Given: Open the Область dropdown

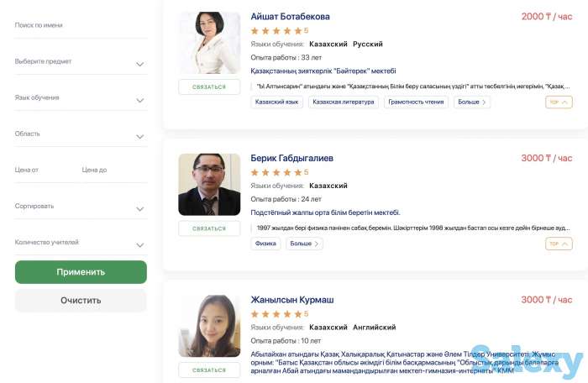Looking at the screenshot, I should click(80, 134).
